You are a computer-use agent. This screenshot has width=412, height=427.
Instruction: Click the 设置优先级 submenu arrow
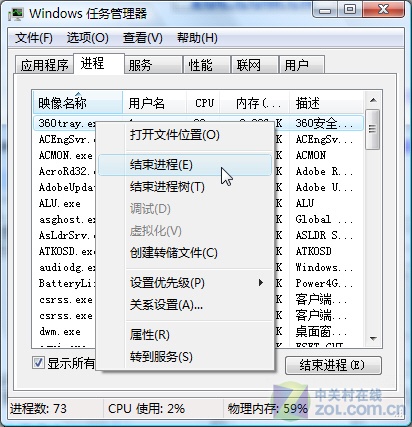(261, 283)
